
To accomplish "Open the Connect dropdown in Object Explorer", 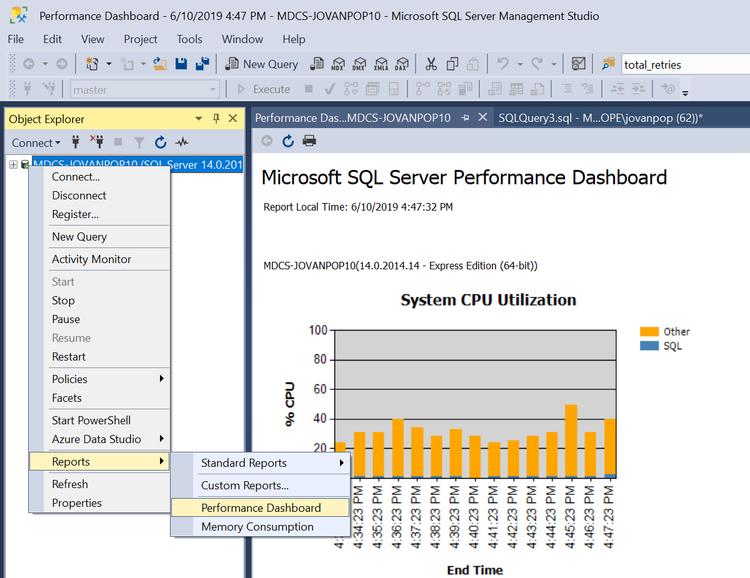I will point(36,143).
